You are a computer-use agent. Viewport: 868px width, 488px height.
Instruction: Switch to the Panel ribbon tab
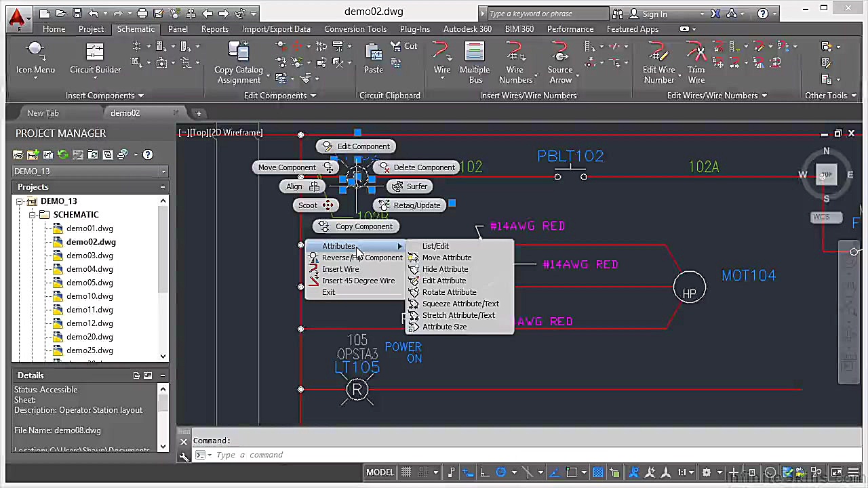coord(178,29)
